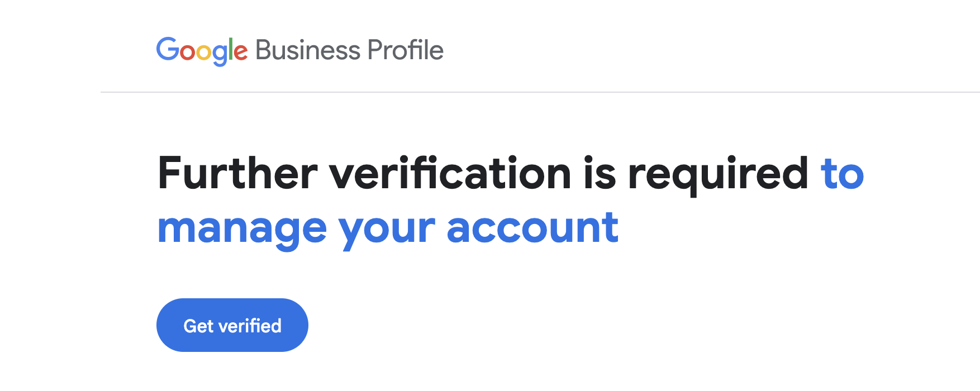Click the Get verified button
This screenshot has width=980, height=391.
coord(232,325)
